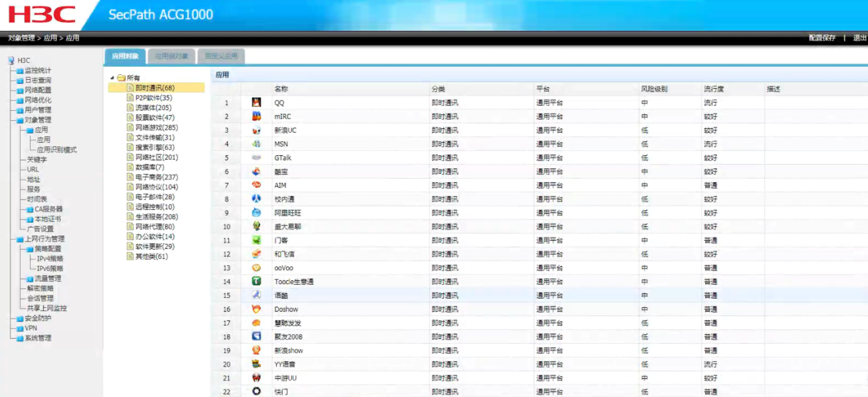Screen dimensions: 868x397
Task: Click the 校内通 app icon
Action: [x=256, y=199]
